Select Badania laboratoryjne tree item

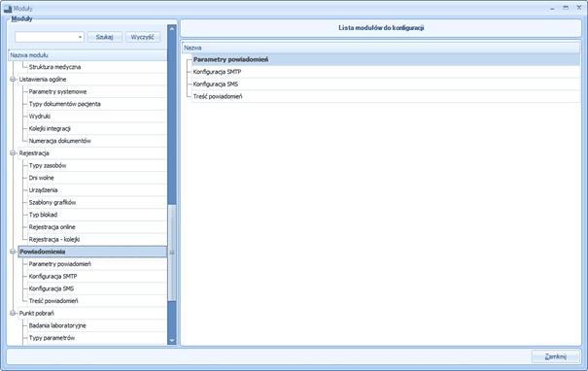(x=57, y=325)
